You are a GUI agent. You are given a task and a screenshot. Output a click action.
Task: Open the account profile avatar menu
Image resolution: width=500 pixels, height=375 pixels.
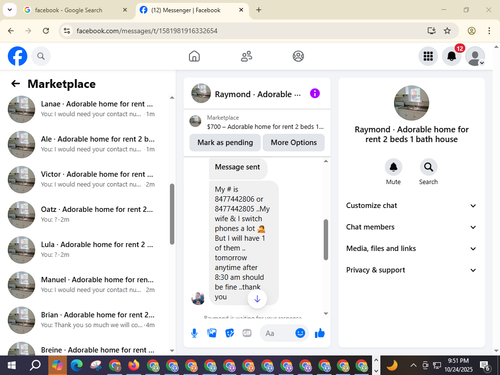[x=475, y=56]
